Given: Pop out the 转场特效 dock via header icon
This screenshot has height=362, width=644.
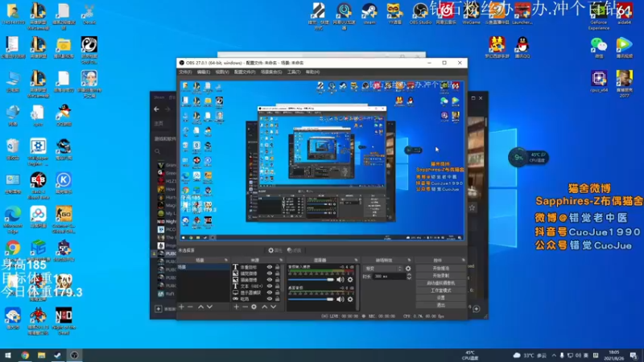Looking at the screenshot, I should pyautogui.click(x=409, y=260).
